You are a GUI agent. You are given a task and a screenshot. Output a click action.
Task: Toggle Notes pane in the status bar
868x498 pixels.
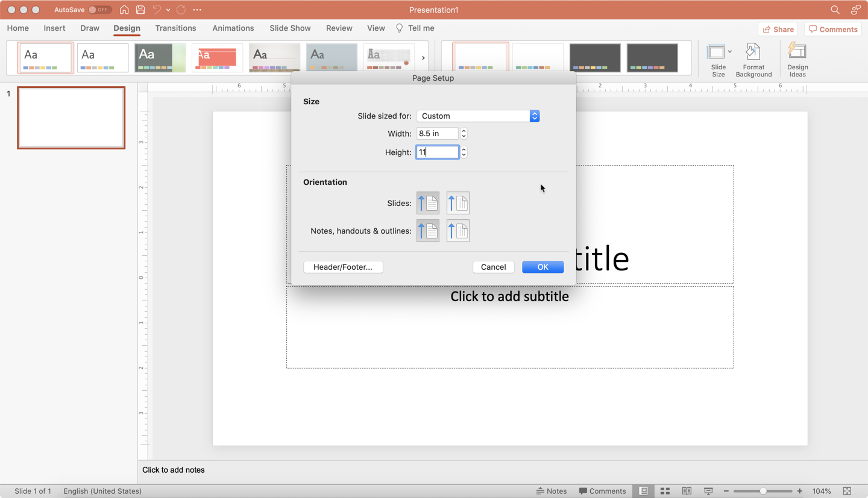pos(551,491)
